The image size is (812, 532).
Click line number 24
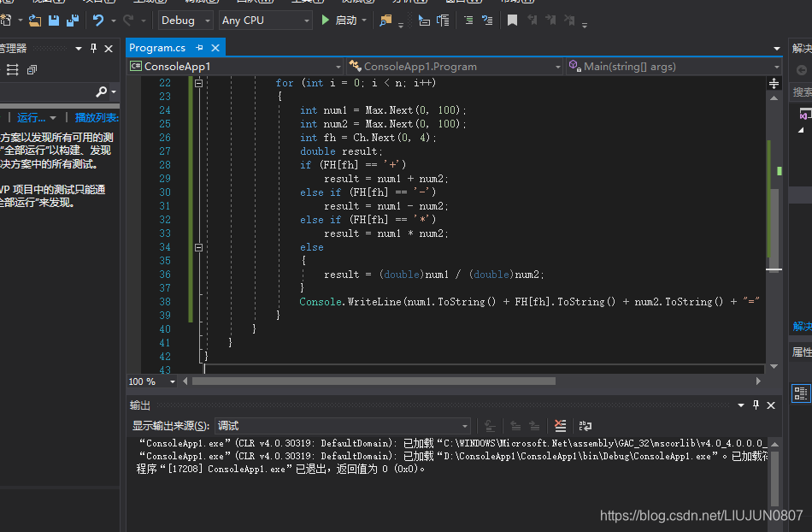(x=165, y=109)
